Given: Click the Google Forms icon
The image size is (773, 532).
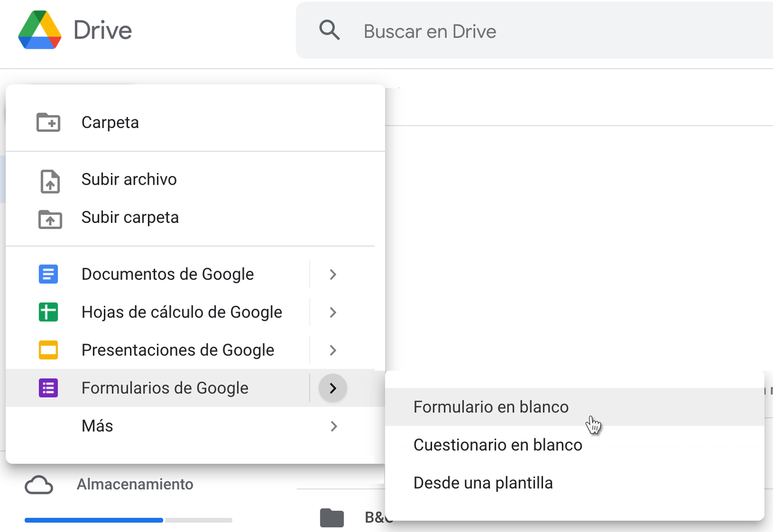Looking at the screenshot, I should tap(48, 388).
